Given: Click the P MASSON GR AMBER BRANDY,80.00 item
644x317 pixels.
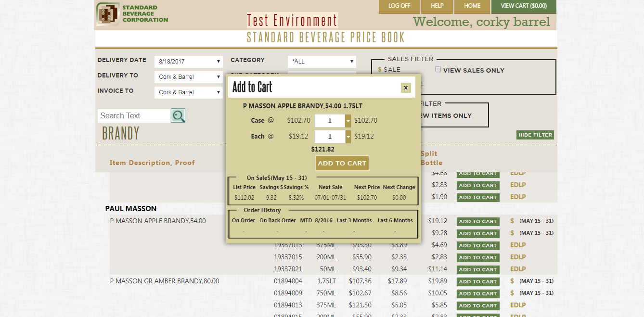Looking at the screenshot, I should [165, 281].
